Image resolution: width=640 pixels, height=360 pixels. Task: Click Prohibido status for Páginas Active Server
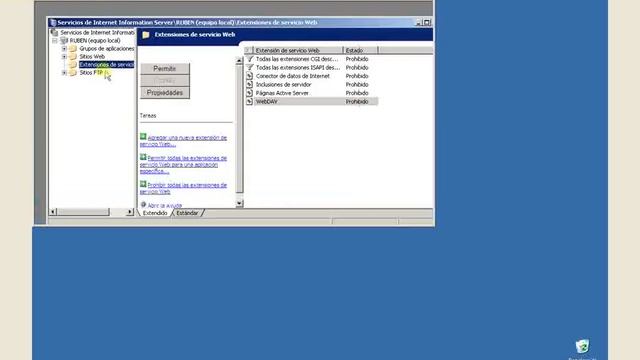(357, 93)
